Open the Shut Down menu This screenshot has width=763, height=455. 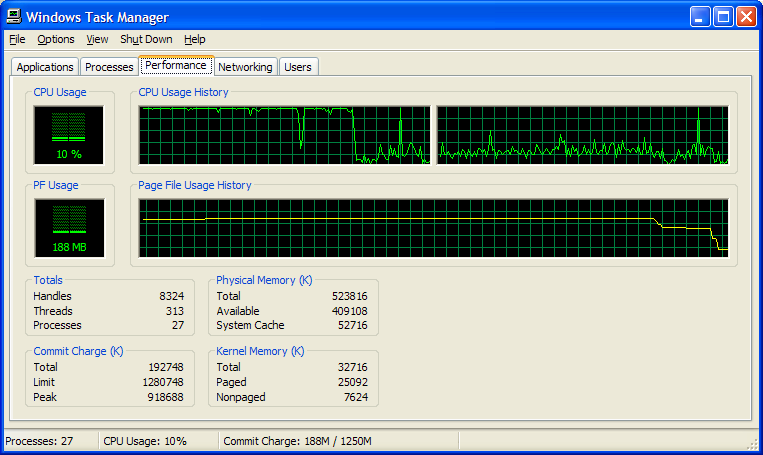point(146,39)
